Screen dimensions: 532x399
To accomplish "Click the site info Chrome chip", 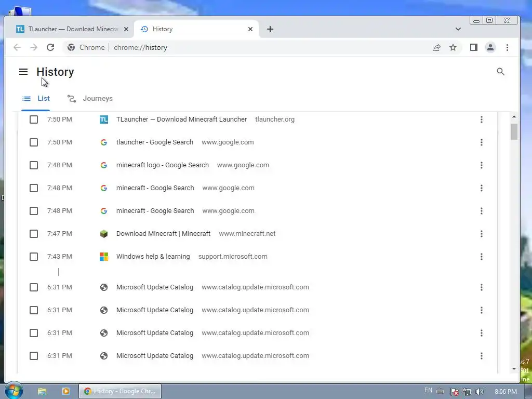I will 86,47.
